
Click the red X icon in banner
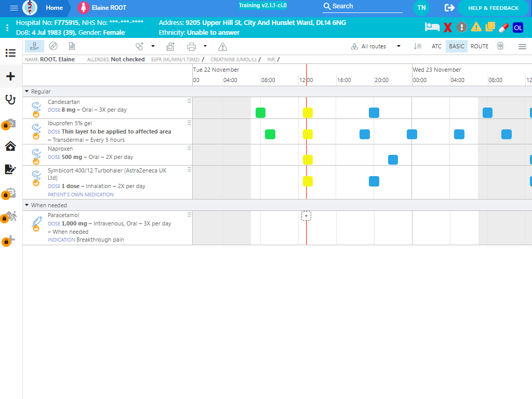448,28
